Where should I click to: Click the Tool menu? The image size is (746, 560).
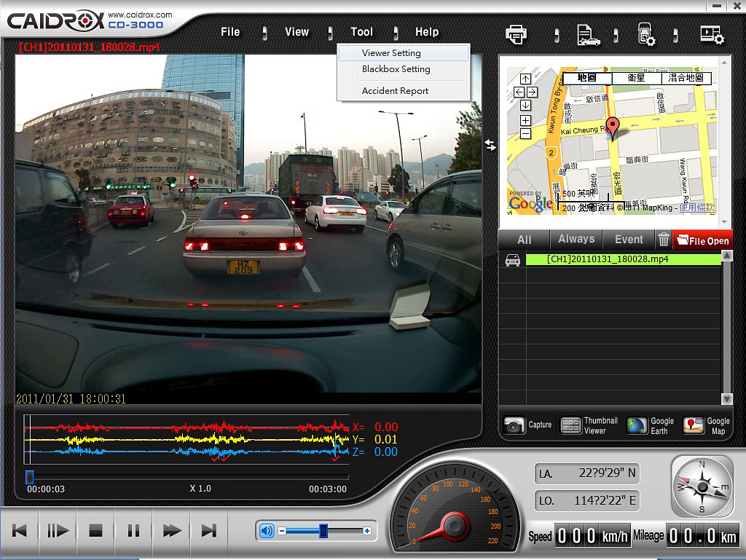pyautogui.click(x=361, y=32)
